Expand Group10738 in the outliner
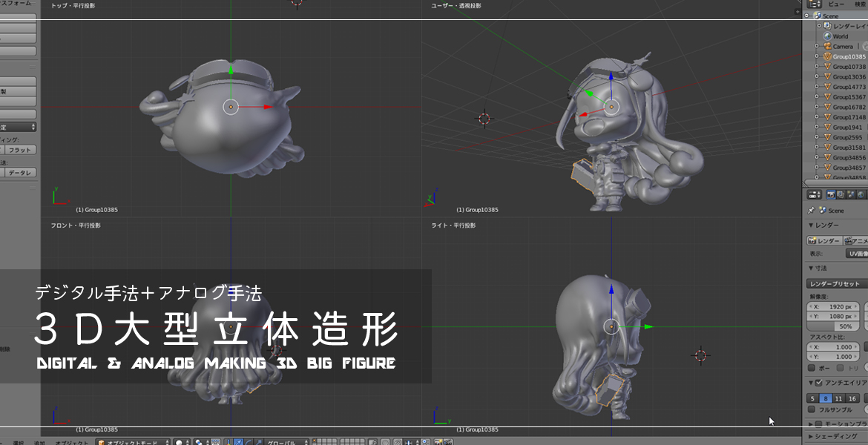Image resolution: width=868 pixels, height=445 pixels. [x=816, y=67]
